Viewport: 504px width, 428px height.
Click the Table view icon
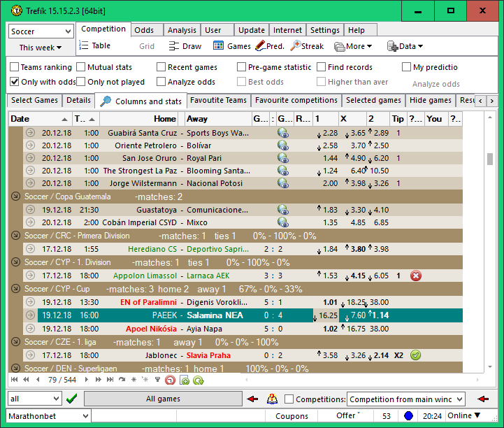pos(85,46)
